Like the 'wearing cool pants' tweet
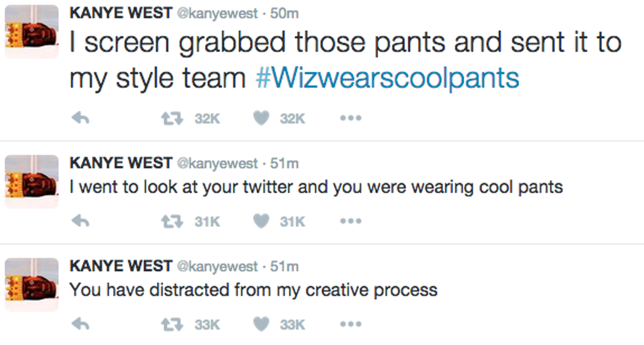Viewport: 644px width, 345px height. (x=263, y=221)
